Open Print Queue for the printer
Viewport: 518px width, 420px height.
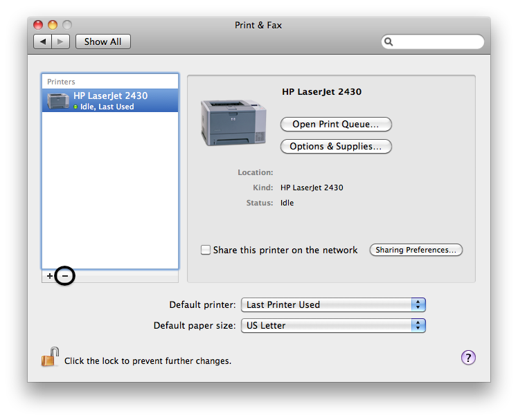pos(336,125)
